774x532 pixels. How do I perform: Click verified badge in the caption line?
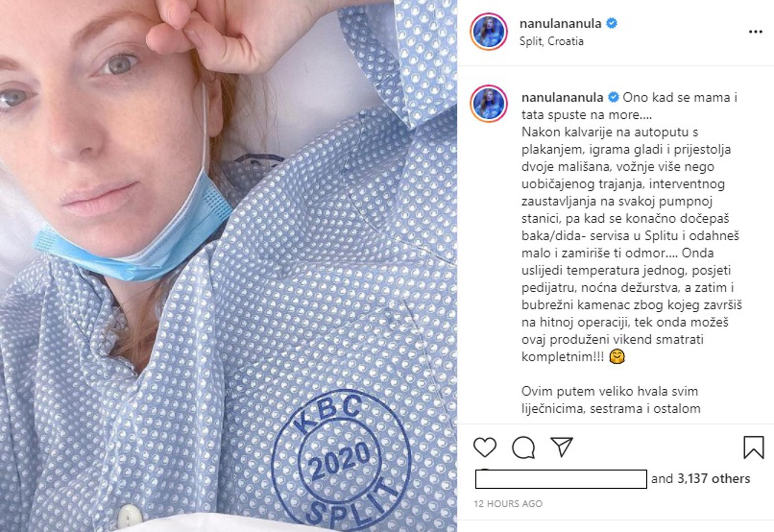point(613,98)
